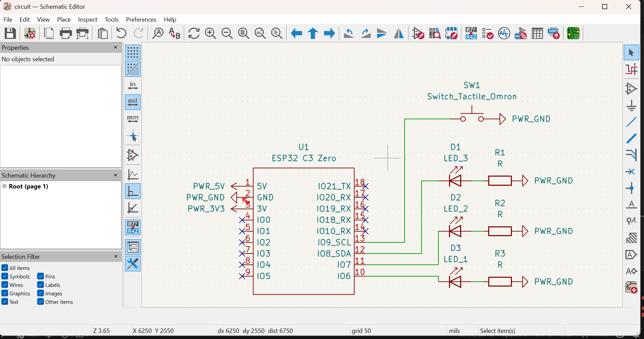Navigate back with the left blue arrow
Image resolution: width=644 pixels, height=339 pixels.
click(296, 33)
